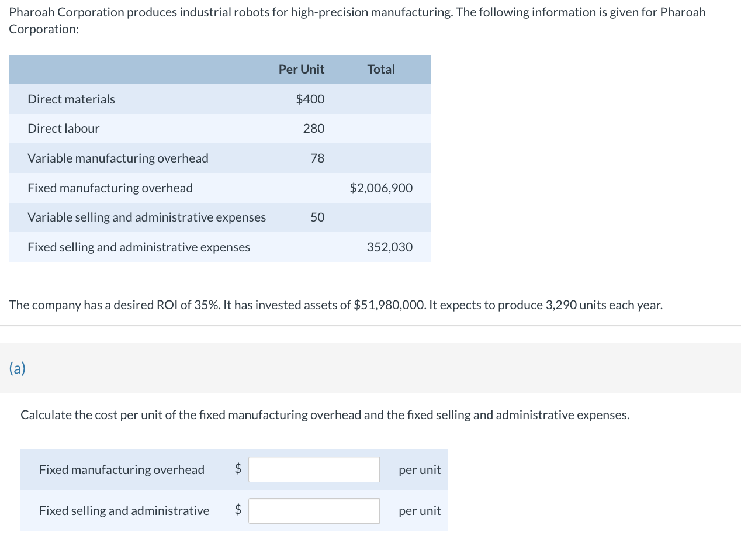Click the "Calculate the cost per unit" instruction text
Viewport: 741px width, 560px height.
(325, 415)
